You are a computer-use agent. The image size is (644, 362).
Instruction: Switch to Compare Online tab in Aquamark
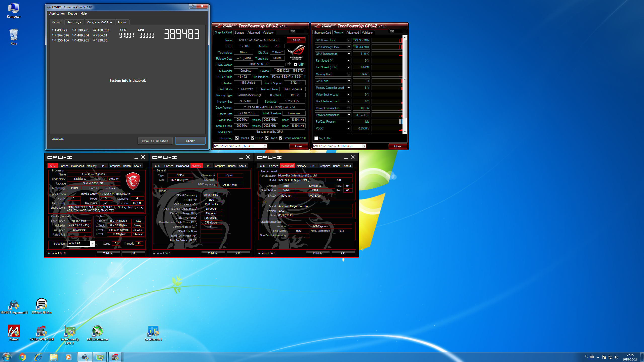point(99,22)
